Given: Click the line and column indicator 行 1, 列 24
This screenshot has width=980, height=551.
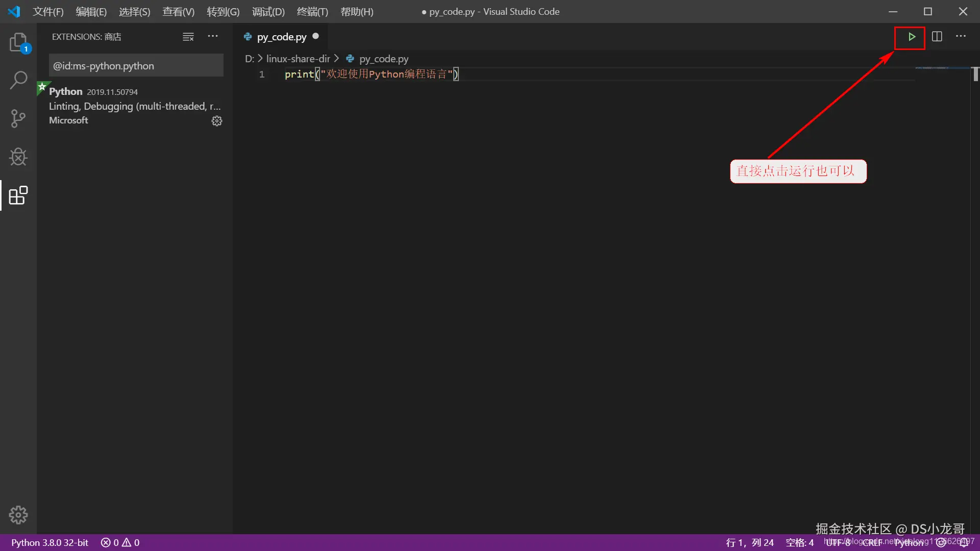Looking at the screenshot, I should pyautogui.click(x=750, y=543).
